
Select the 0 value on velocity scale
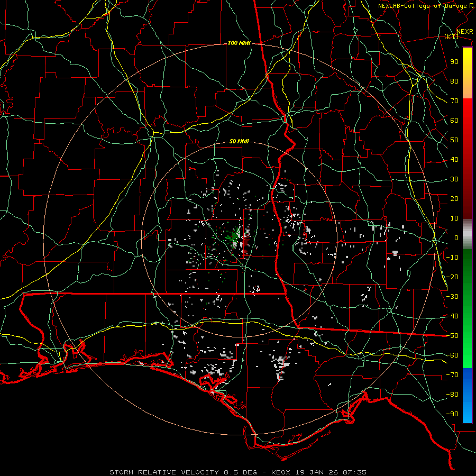(x=456, y=237)
